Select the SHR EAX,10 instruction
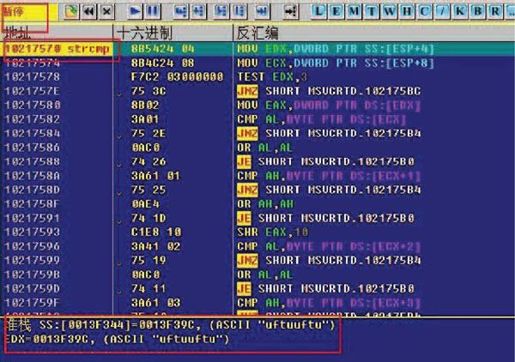The height and width of the screenshot is (362, 515). coord(273,232)
